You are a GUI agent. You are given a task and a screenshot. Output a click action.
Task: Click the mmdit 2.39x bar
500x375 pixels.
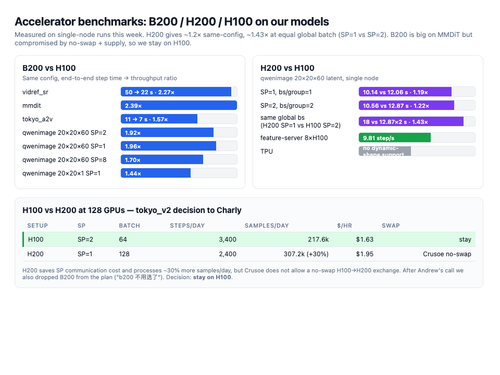pos(179,105)
